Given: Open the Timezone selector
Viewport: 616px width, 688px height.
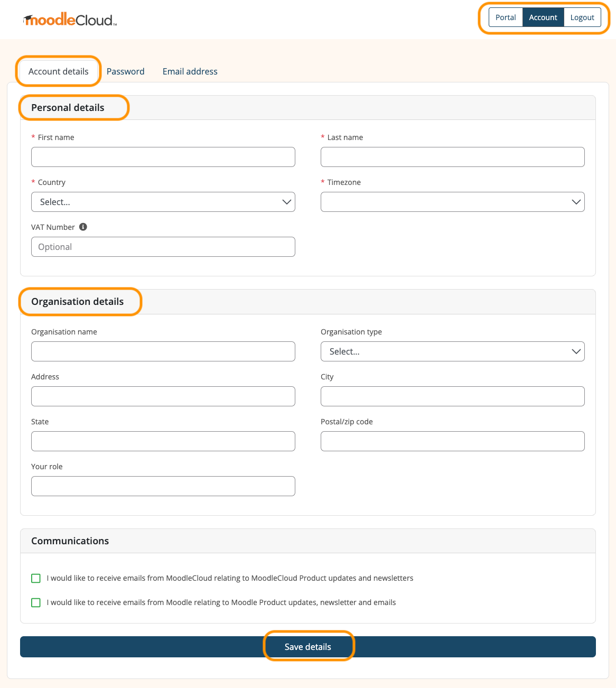Looking at the screenshot, I should [452, 202].
